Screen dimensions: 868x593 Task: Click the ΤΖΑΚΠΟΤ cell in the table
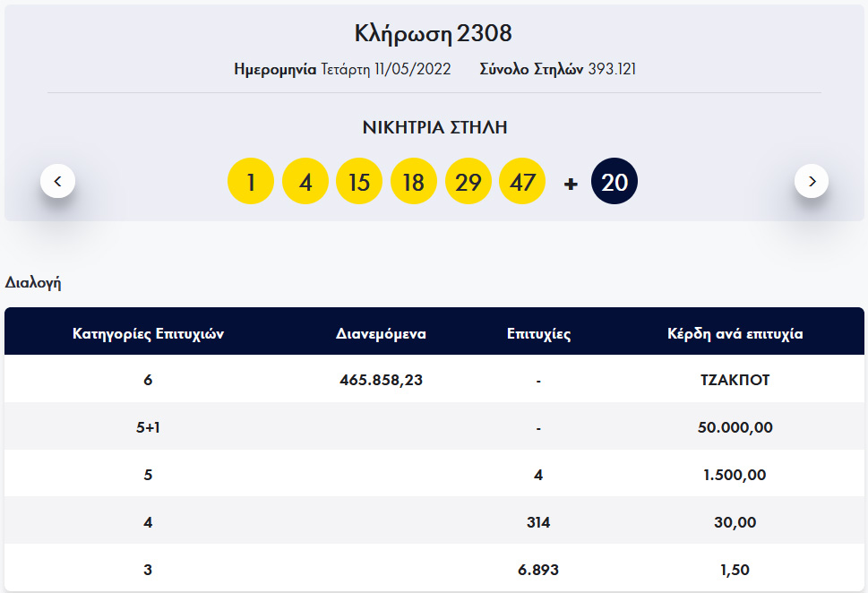(735, 380)
